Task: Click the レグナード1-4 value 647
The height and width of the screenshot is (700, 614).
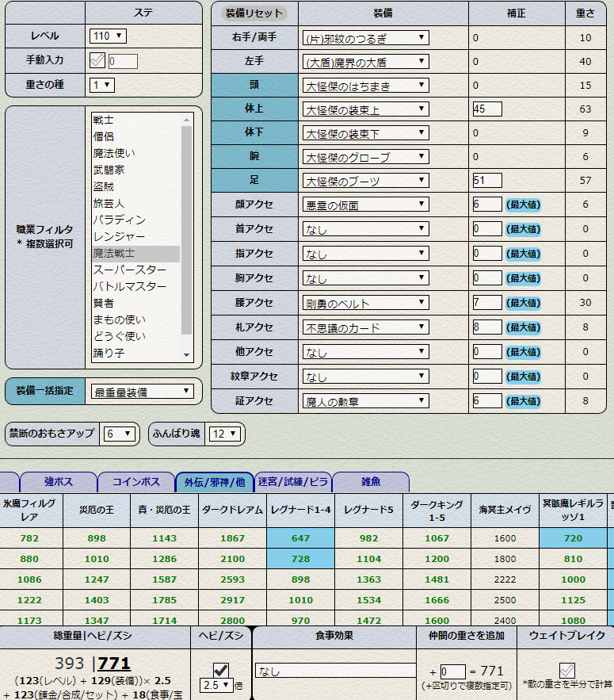Action: (x=300, y=538)
